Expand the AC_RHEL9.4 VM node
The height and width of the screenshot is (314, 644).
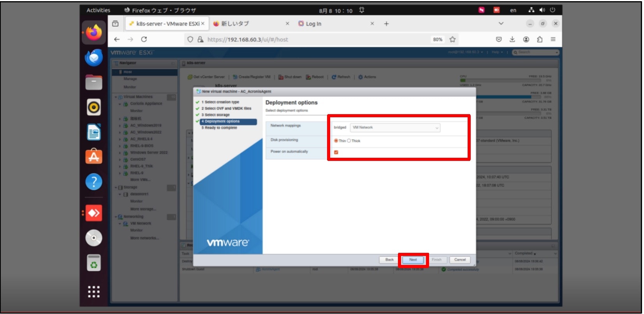(120, 139)
